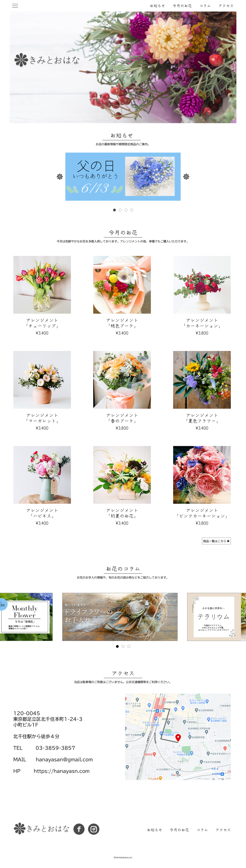The height and width of the screenshot is (868, 246).
Task: Click the red map pin marker
Action: [178, 738]
